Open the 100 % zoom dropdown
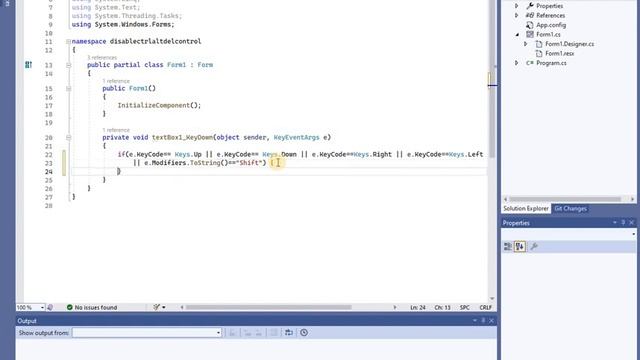 coord(42,307)
